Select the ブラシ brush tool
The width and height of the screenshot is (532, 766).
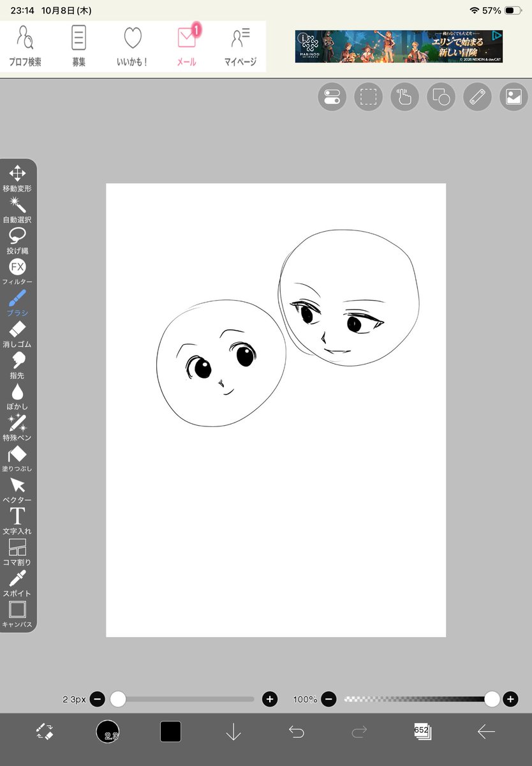[x=17, y=303]
